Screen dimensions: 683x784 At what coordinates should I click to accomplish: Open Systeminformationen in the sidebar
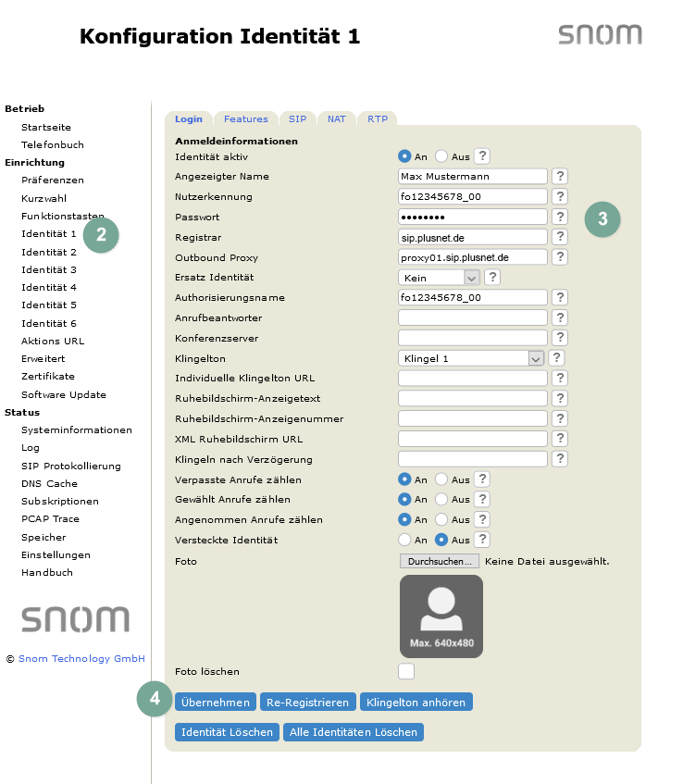[77, 430]
